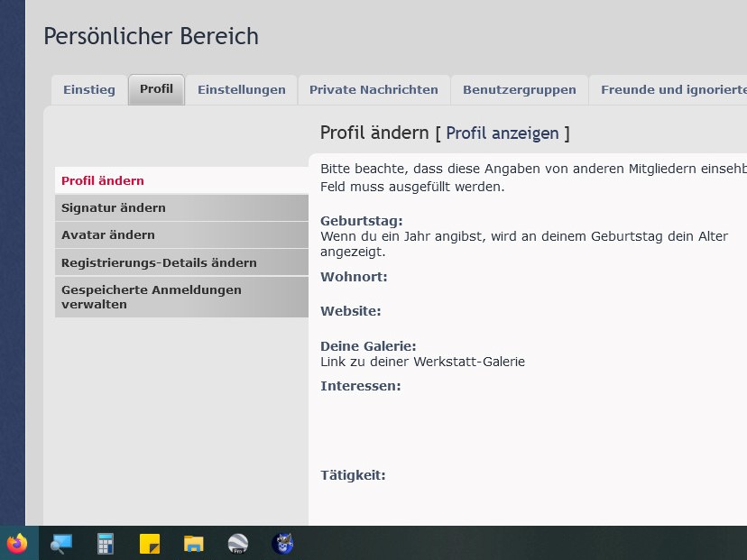Launch Google Earth Pro from the taskbar

[238, 544]
